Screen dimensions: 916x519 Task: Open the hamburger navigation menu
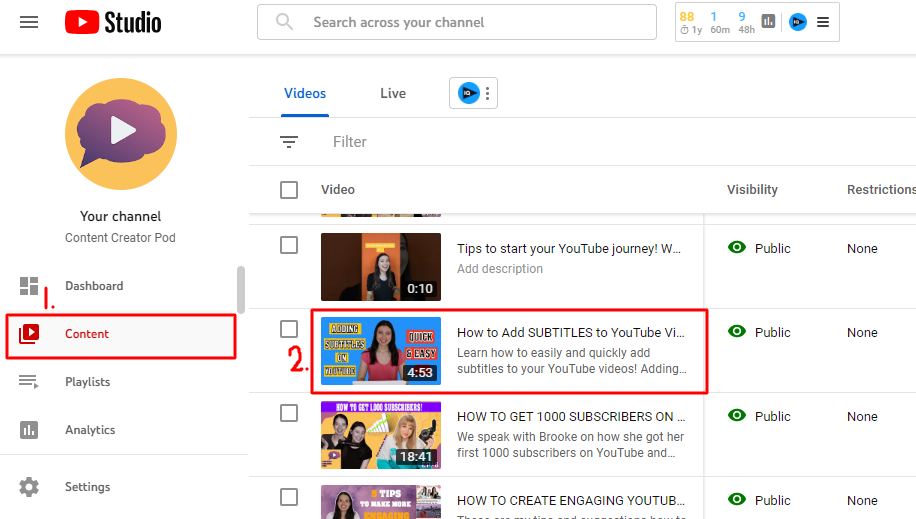(29, 22)
